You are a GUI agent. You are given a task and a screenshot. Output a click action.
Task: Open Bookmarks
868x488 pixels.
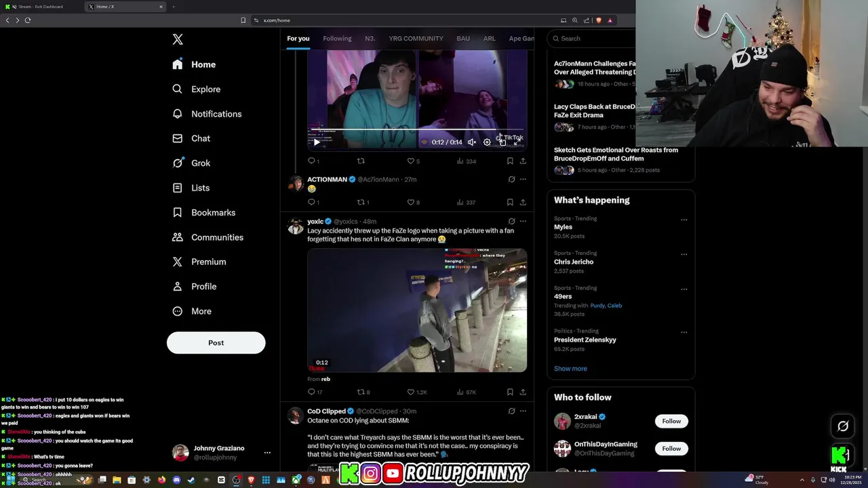coord(204,212)
